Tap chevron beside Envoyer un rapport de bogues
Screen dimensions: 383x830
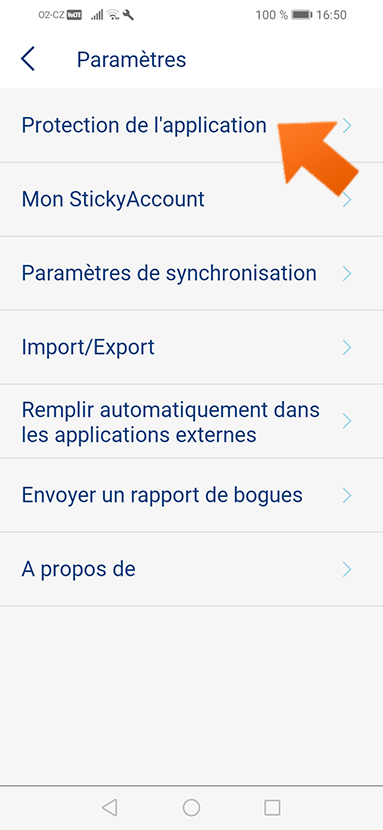click(x=347, y=495)
